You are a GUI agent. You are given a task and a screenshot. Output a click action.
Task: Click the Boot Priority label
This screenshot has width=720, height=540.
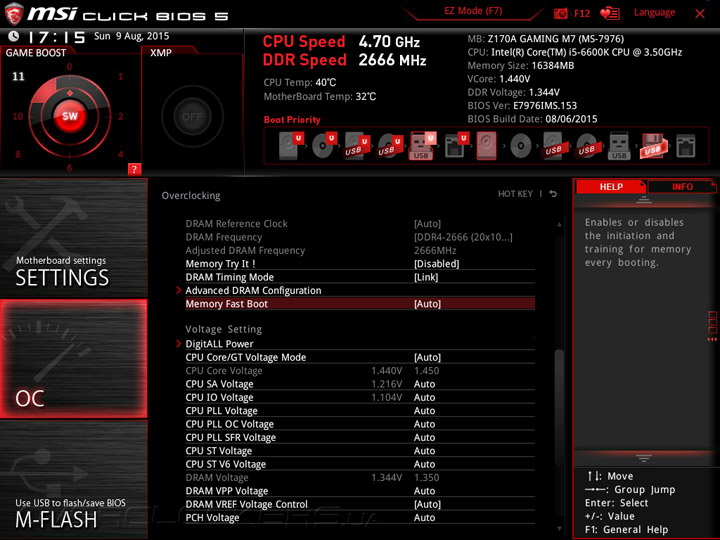(292, 120)
